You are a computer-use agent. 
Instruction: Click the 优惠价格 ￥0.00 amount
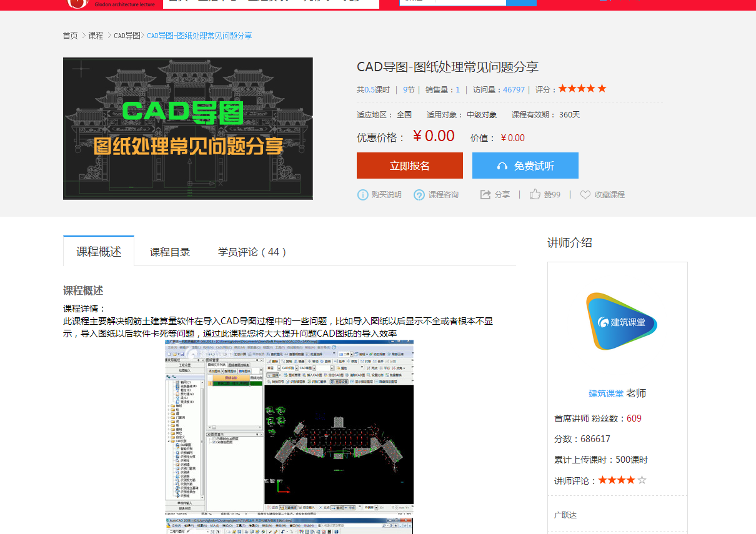pos(434,136)
